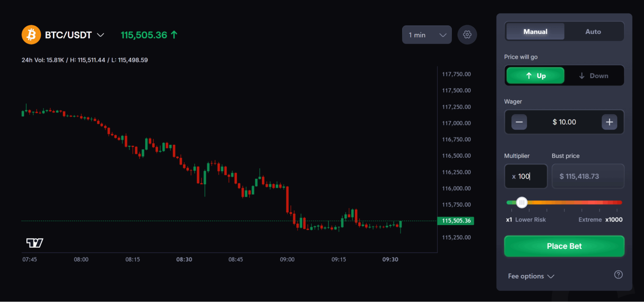Open chart settings via the gear icon
Screen dimensions: 644x302
click(467, 34)
